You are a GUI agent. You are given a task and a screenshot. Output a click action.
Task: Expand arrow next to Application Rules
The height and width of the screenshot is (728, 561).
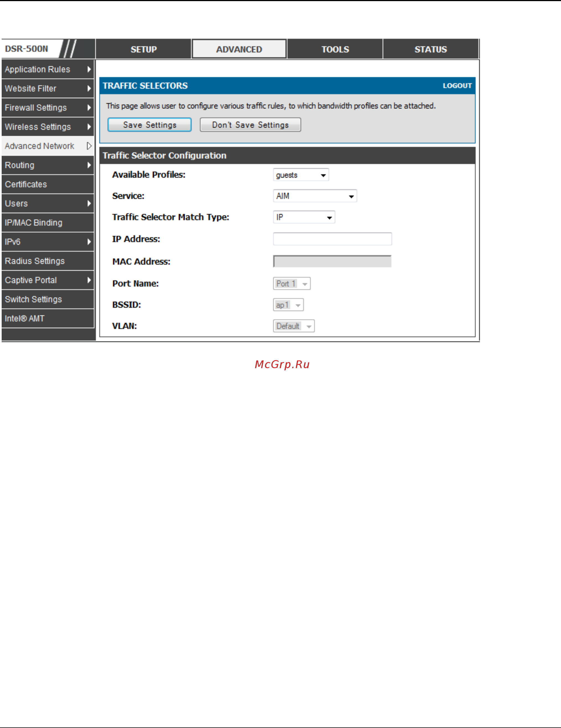(89, 69)
